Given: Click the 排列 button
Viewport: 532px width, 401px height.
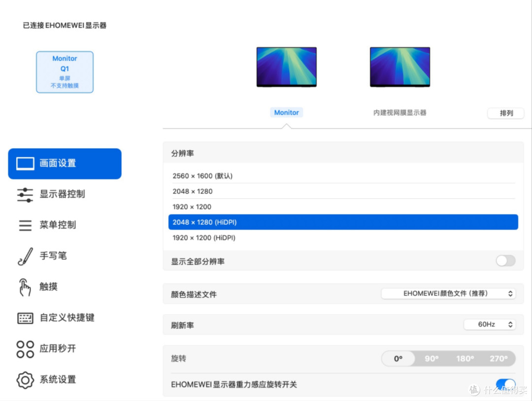Looking at the screenshot, I should (506, 113).
